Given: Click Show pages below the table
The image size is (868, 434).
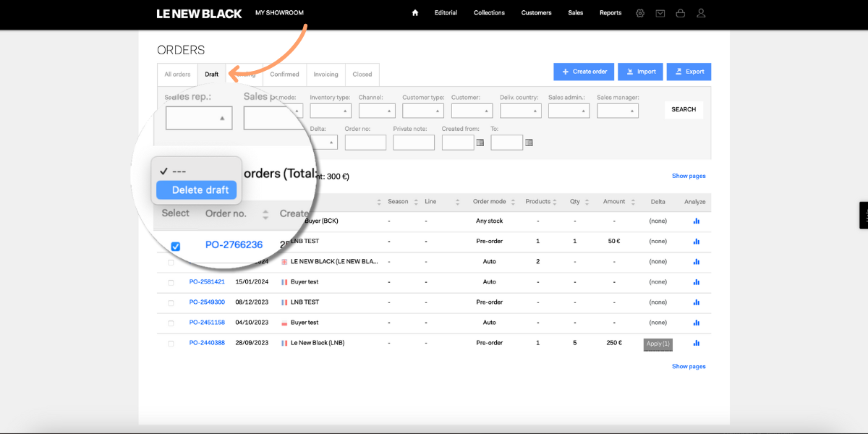Looking at the screenshot, I should tap(689, 367).
